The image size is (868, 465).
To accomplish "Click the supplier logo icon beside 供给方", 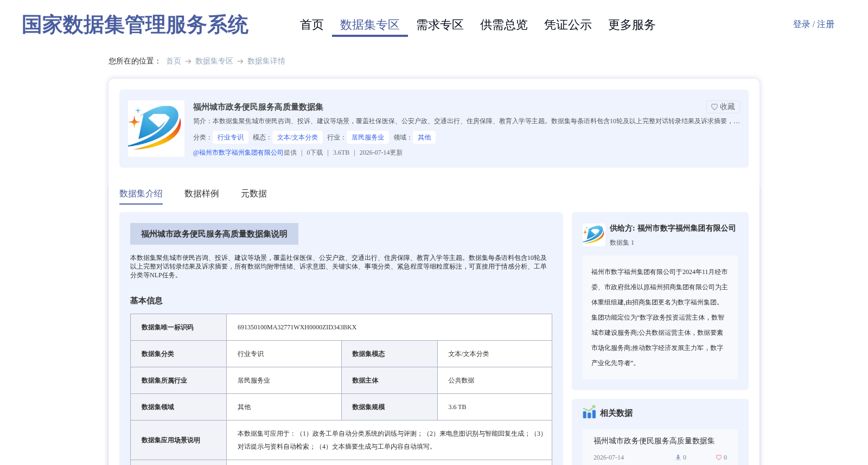I will click(593, 235).
